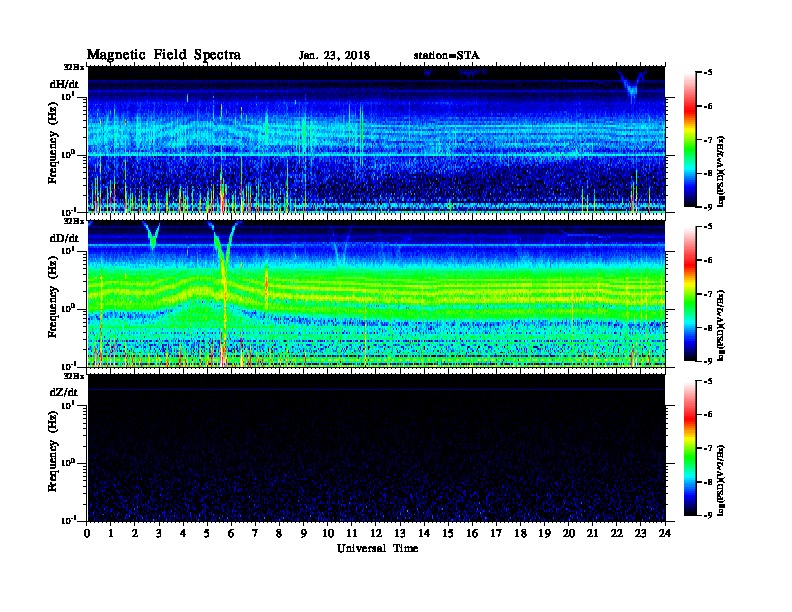Click the hour 12 tick label
The height and width of the screenshot is (612, 792).
(x=376, y=533)
